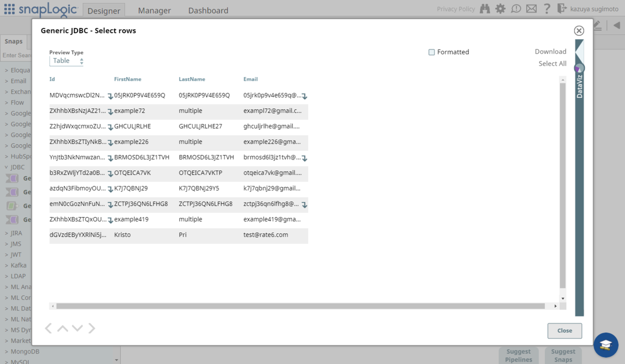This screenshot has height=364, width=625.
Task: Click the binoculars search icon in header
Action: pos(485,9)
